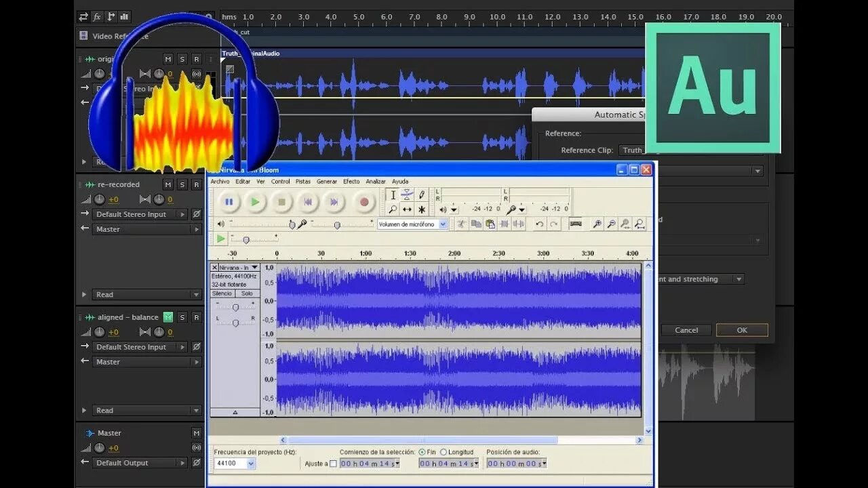Check the Ajuste a checkbox
868x488 pixels.
(x=333, y=464)
